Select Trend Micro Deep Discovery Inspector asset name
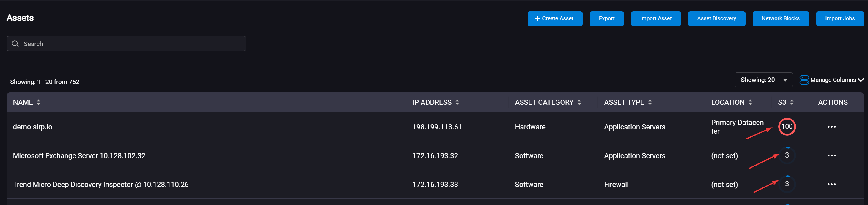 coord(101,185)
